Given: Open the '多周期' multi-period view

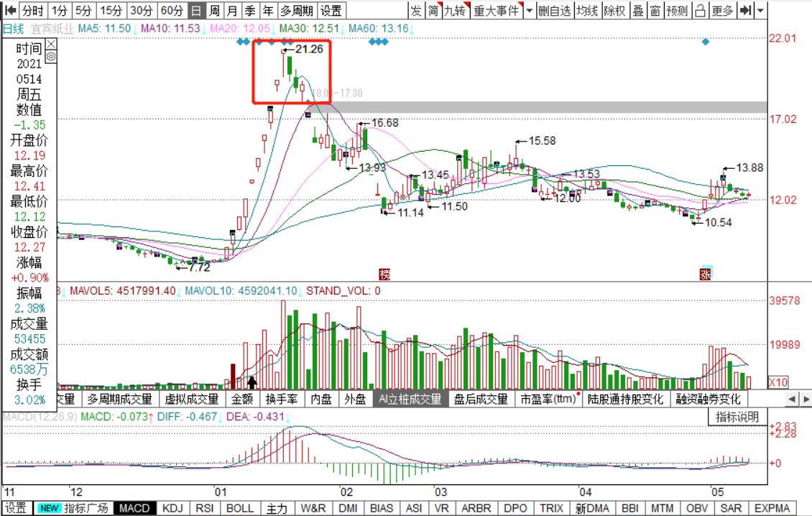Looking at the screenshot, I should [296, 10].
